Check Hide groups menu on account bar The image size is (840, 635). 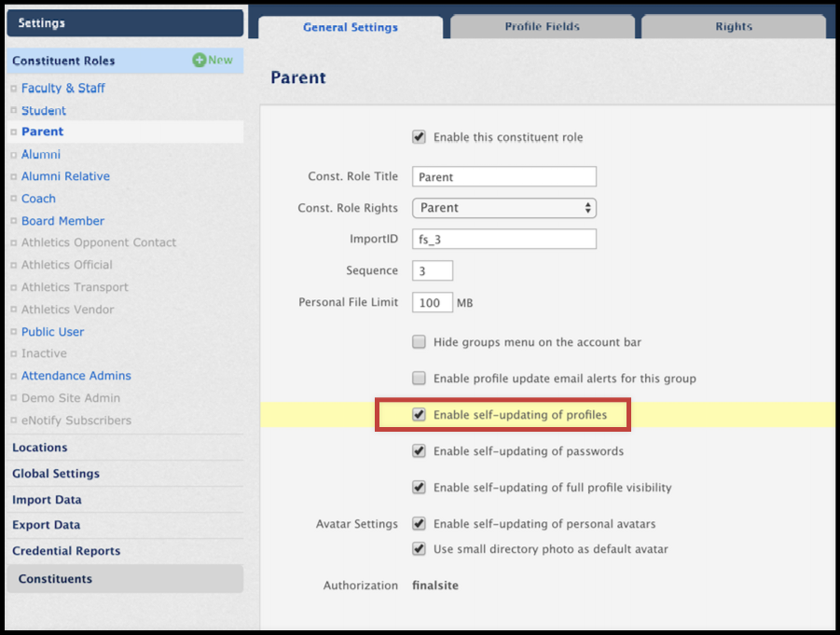point(419,342)
